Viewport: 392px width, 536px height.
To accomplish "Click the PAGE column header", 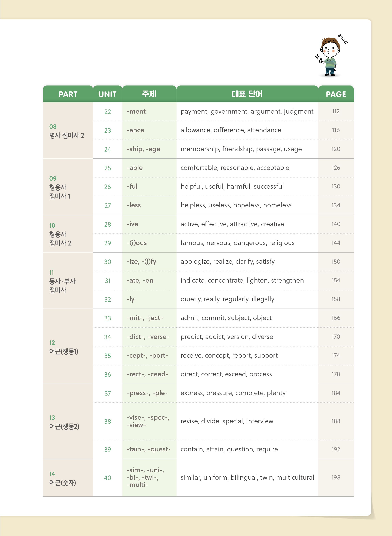I will point(336,94).
